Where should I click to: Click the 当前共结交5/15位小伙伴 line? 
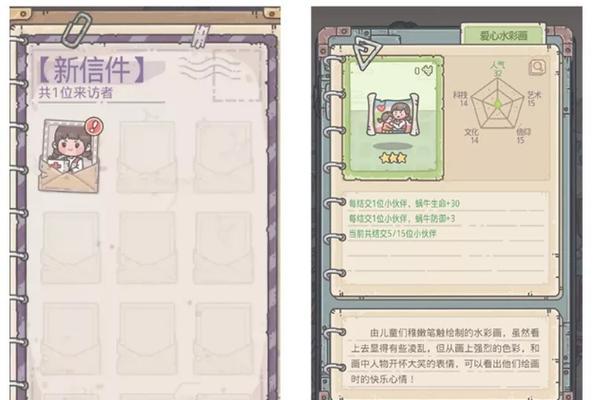click(392, 234)
